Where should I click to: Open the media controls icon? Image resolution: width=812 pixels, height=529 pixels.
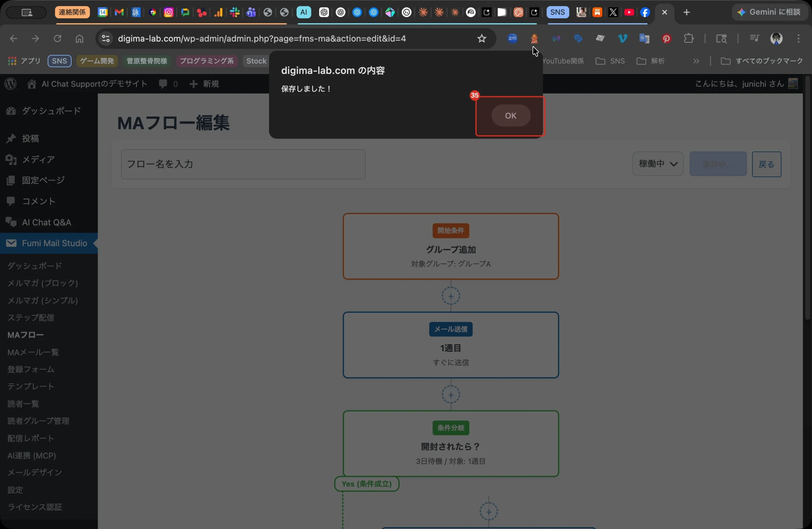click(x=754, y=39)
